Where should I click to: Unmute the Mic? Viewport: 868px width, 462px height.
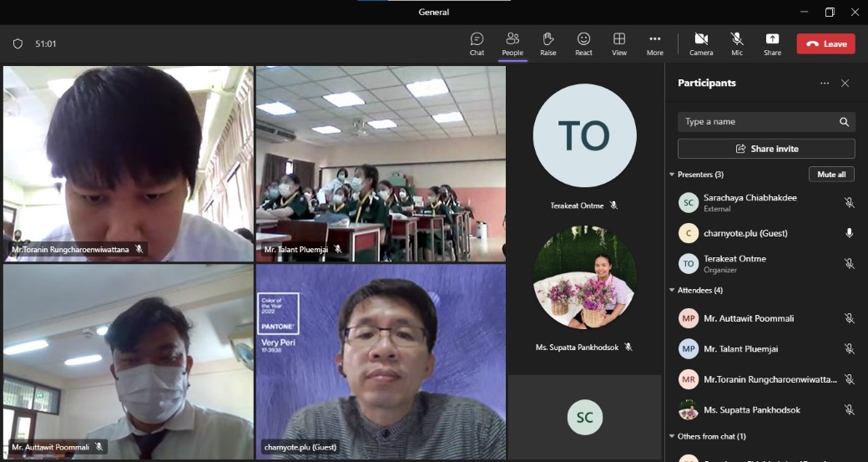click(737, 43)
